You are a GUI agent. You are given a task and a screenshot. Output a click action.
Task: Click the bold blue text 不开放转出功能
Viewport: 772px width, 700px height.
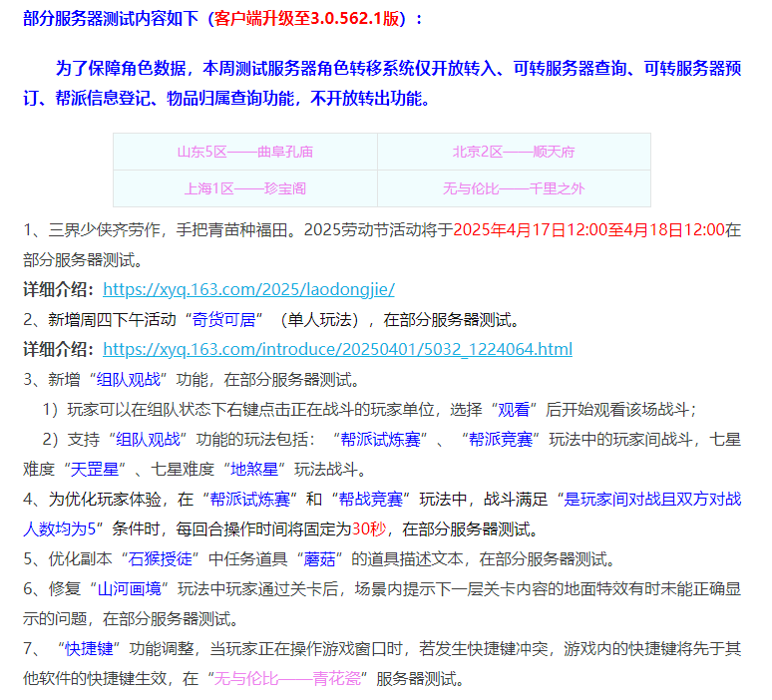[366, 99]
